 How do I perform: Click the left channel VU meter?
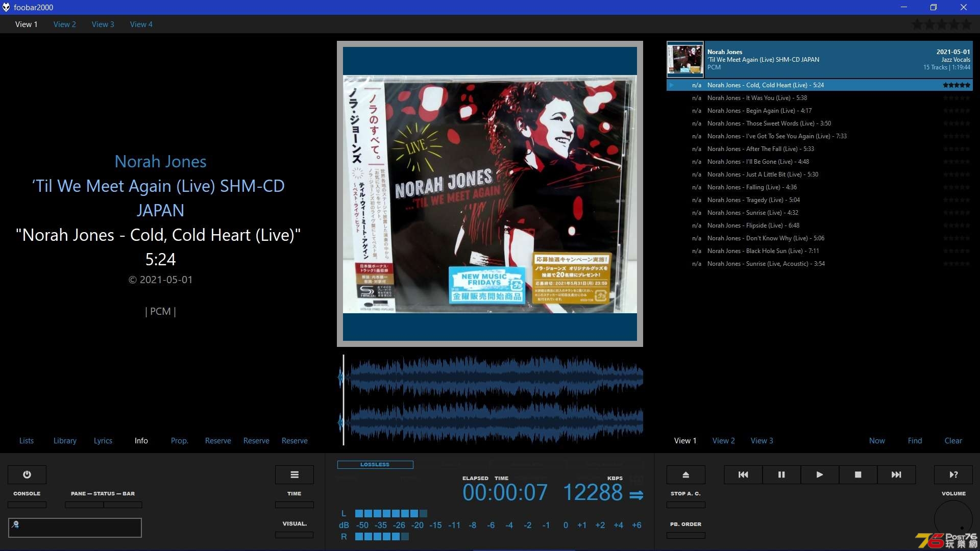click(391, 514)
